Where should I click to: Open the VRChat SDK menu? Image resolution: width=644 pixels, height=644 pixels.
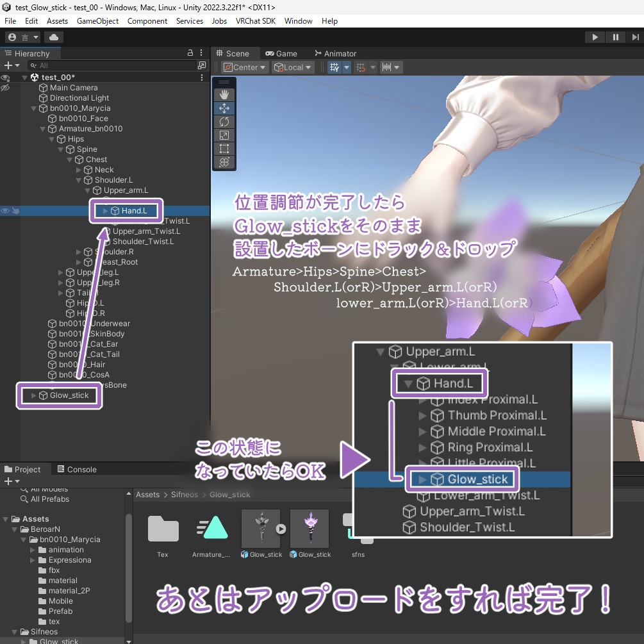pos(255,21)
